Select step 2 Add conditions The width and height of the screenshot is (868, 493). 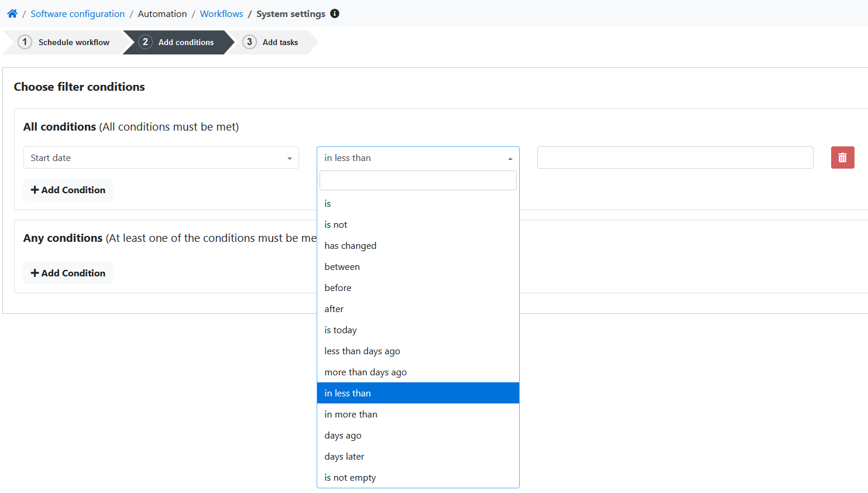pyautogui.click(x=178, y=42)
